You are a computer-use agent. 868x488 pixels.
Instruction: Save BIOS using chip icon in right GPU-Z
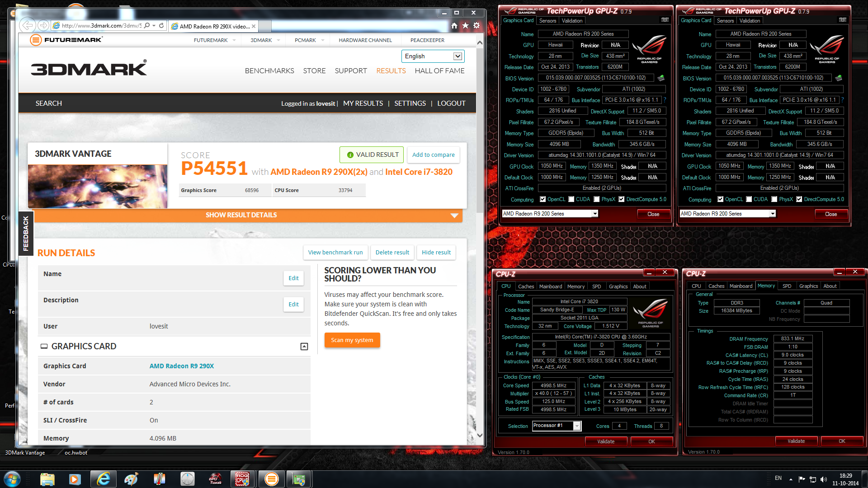[839, 78]
